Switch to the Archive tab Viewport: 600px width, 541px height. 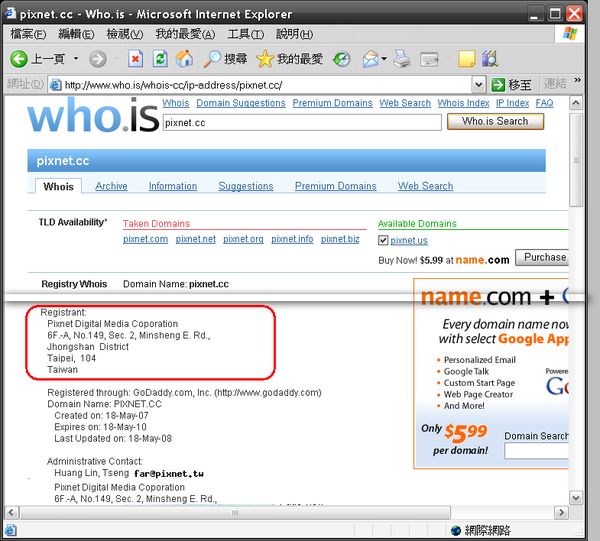(111, 186)
